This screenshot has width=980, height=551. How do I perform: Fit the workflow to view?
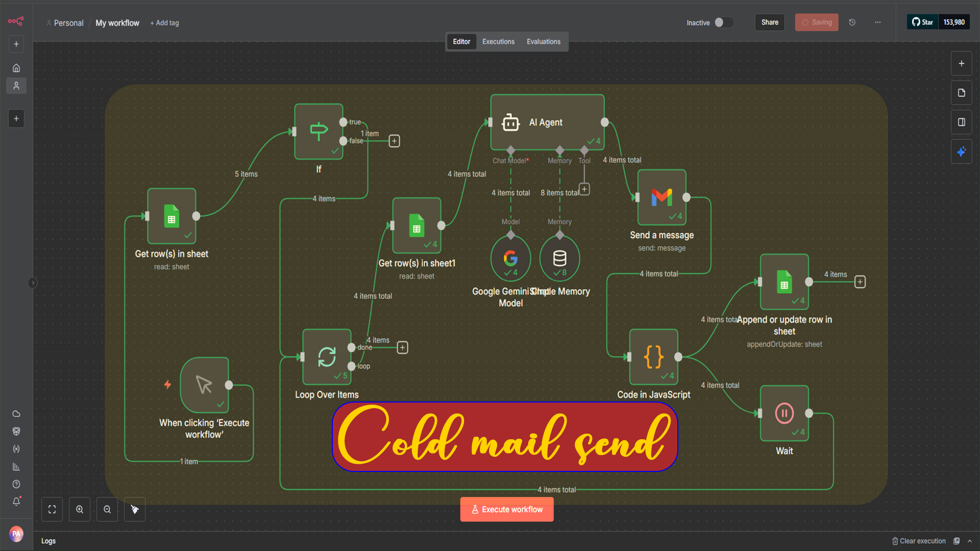pyautogui.click(x=52, y=509)
